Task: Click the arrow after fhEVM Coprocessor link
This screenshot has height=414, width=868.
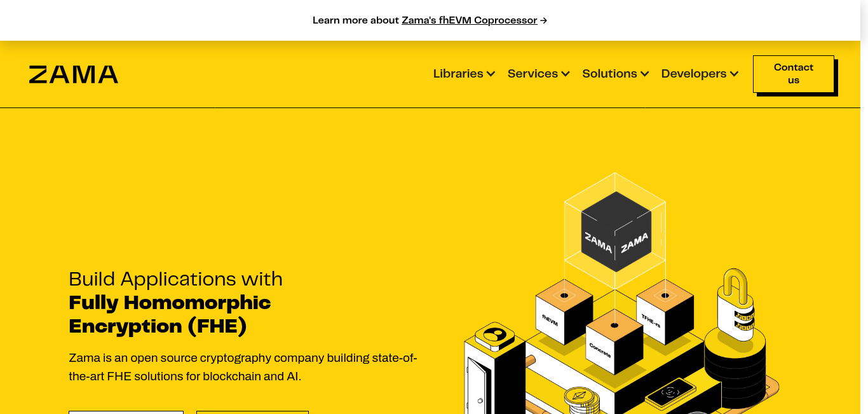Action: pyautogui.click(x=543, y=20)
